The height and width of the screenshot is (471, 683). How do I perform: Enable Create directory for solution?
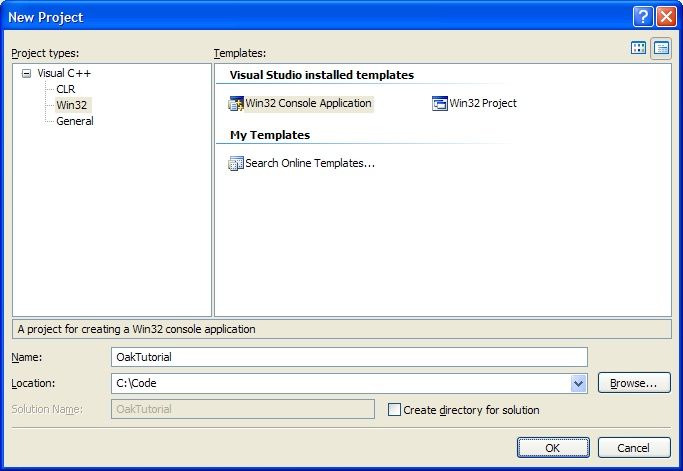(394, 410)
